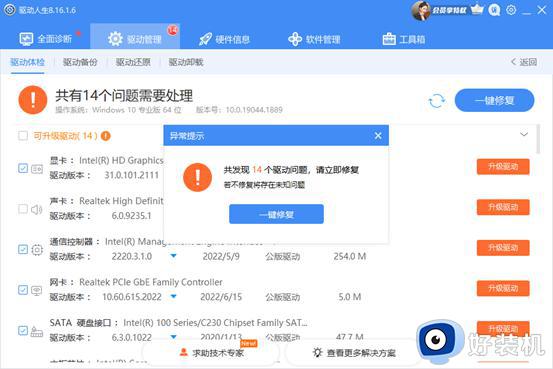The height and width of the screenshot is (369, 553).
Task: Click the red 14 badge on 驱动管理
Action: [172, 30]
